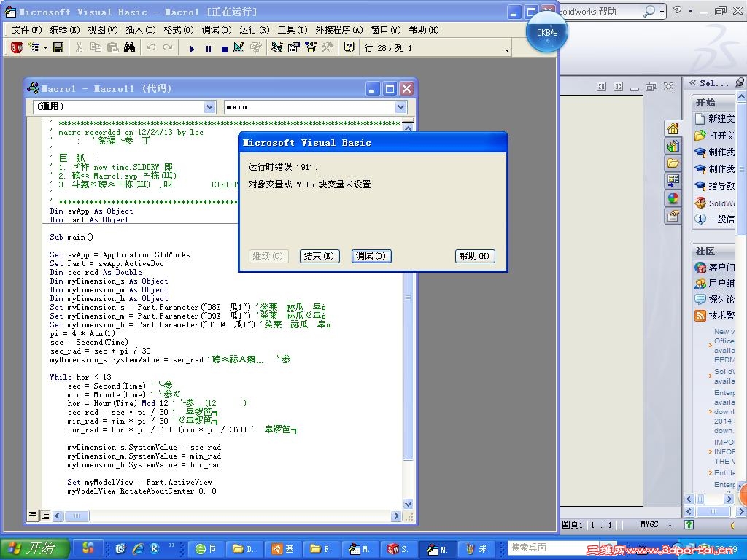Open Windows 开始 start button

click(x=35, y=548)
